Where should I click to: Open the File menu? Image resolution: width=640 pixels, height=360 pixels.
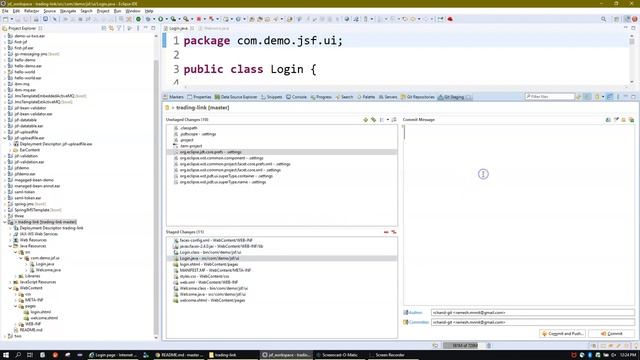5,11
